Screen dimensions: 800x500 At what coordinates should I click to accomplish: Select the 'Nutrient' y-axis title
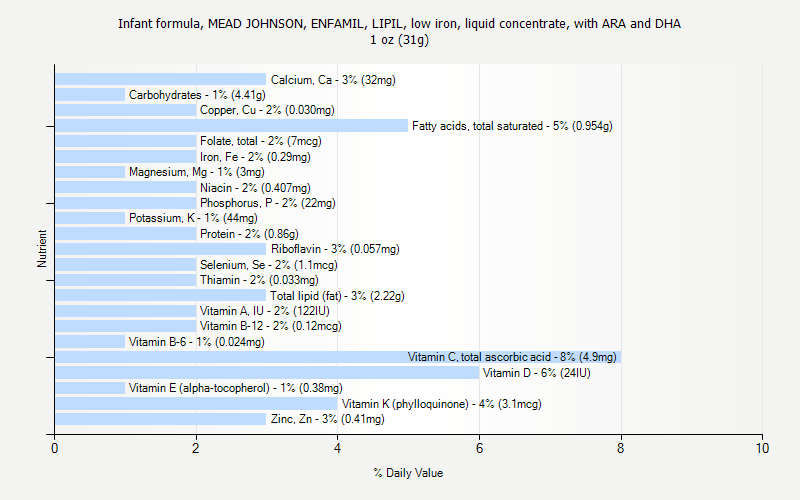pos(42,249)
